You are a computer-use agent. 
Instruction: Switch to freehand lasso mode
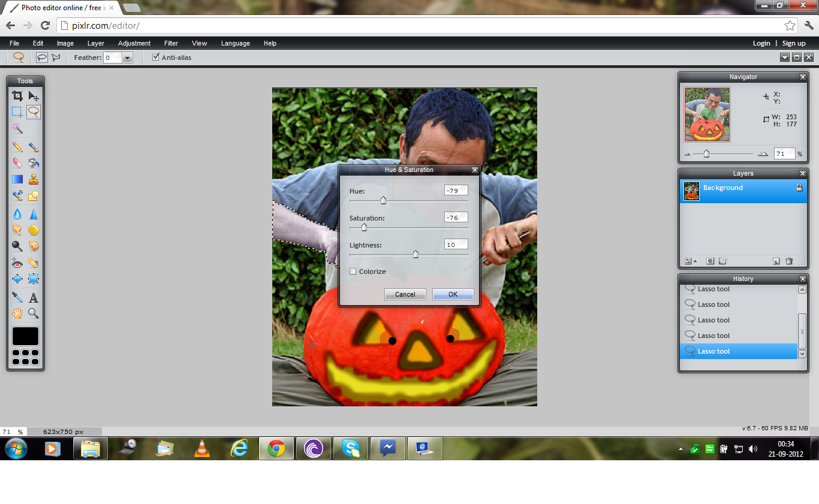41,58
